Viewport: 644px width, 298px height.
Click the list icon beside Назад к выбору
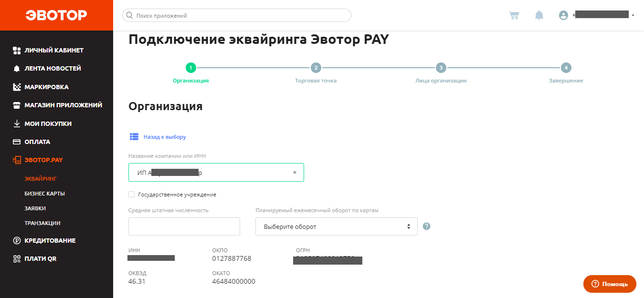(134, 137)
